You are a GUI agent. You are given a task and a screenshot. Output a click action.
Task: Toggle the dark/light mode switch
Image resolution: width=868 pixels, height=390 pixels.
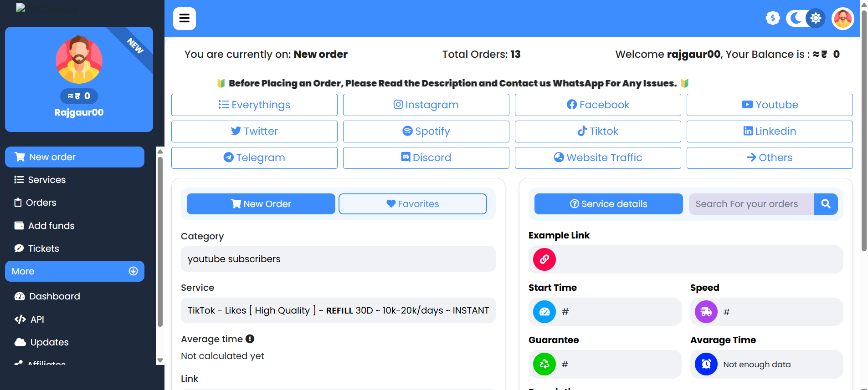tap(805, 18)
